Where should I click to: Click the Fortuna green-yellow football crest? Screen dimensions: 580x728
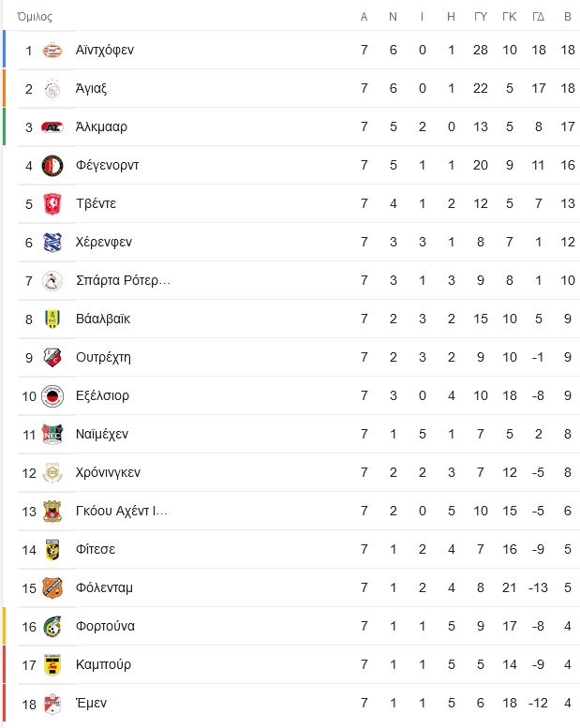52,626
